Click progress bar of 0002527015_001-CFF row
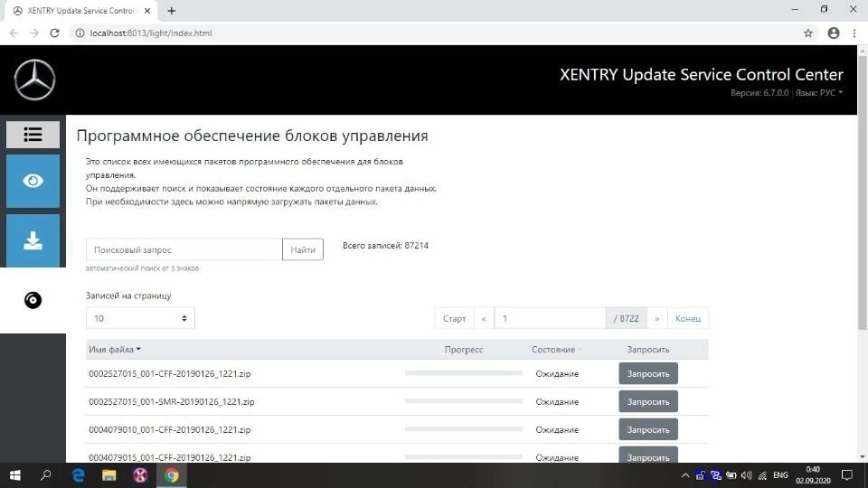The image size is (868, 488). 464,373
